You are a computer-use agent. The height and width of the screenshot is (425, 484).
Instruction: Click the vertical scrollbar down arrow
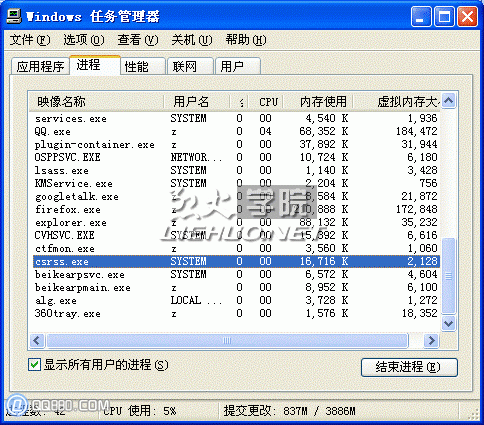pos(449,323)
